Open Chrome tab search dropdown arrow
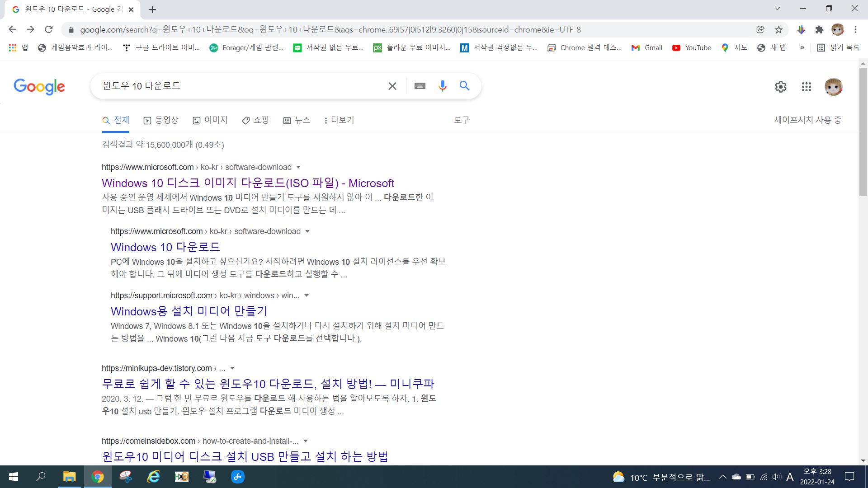868x488 pixels. coord(777,9)
